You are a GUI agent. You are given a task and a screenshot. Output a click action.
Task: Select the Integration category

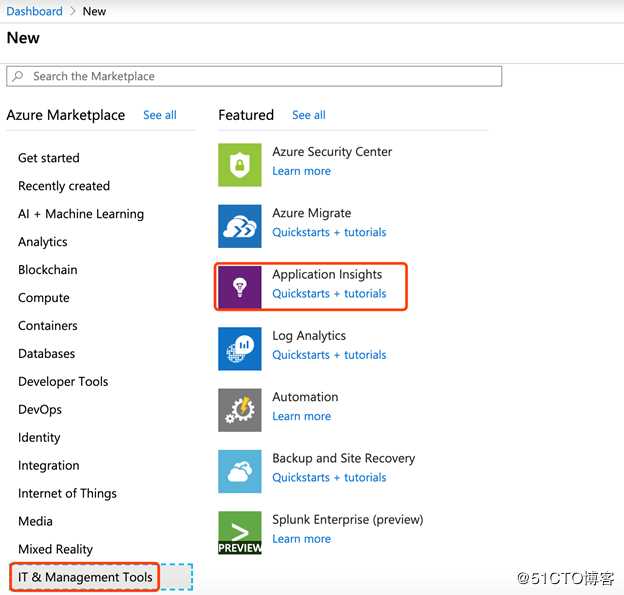pyautogui.click(x=49, y=465)
